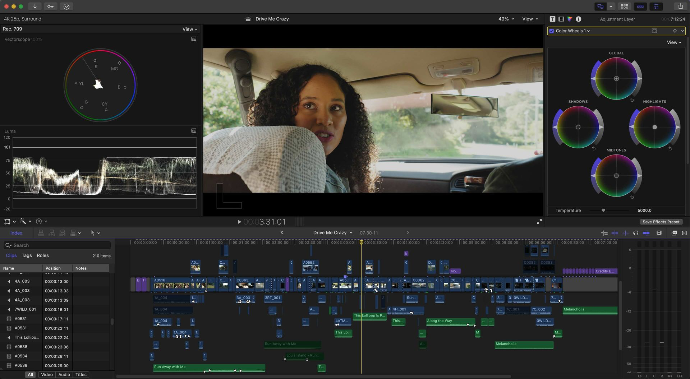Image resolution: width=690 pixels, height=379 pixels.
Task: Click the Highlights color wheel
Action: tap(654, 127)
